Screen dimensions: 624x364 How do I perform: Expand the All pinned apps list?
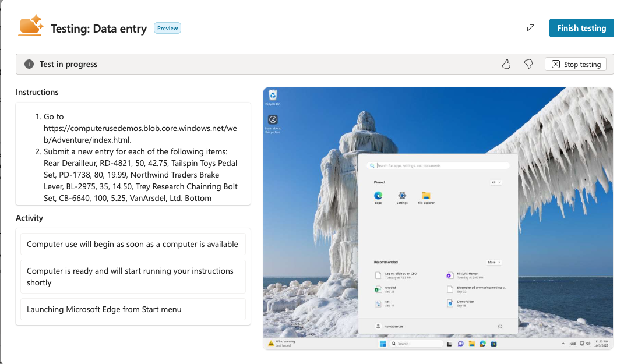click(x=495, y=182)
